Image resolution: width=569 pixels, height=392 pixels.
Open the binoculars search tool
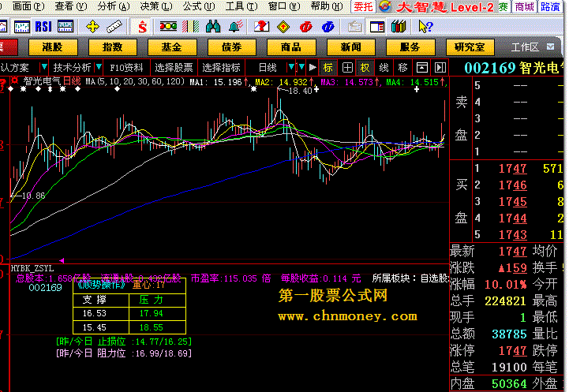pos(212,27)
